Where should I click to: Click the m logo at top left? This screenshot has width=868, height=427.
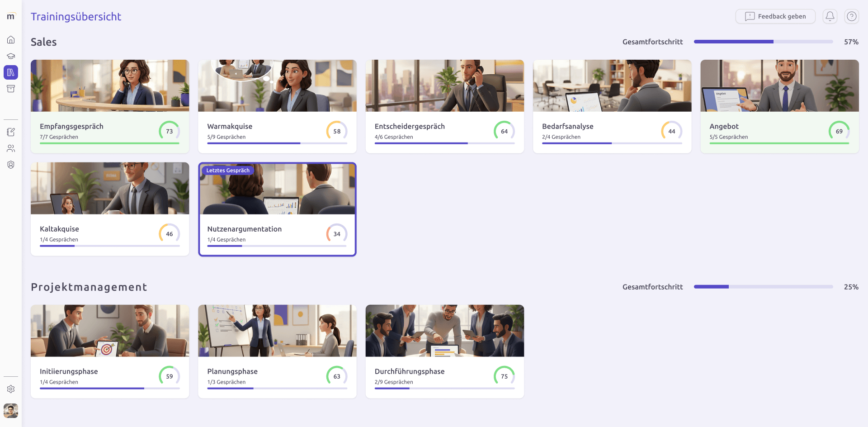click(11, 16)
